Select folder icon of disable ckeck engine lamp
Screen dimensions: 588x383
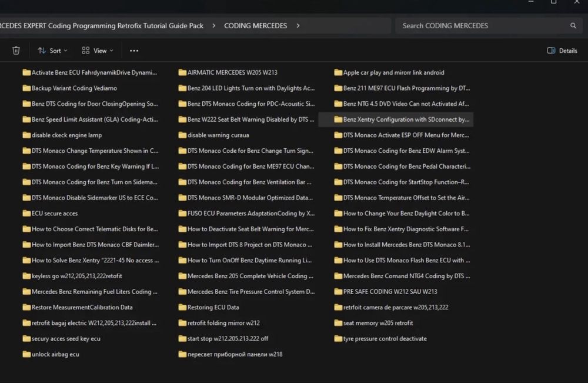tap(26, 135)
